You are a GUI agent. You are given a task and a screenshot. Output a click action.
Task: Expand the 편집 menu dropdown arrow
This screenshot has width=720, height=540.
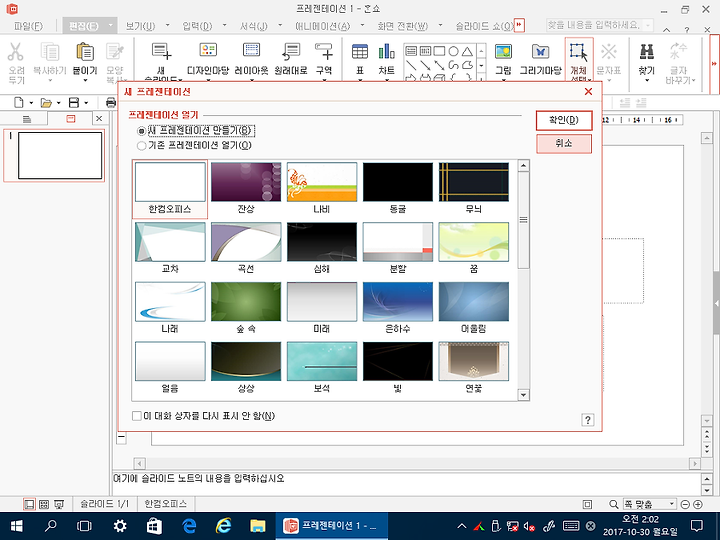tap(110, 26)
